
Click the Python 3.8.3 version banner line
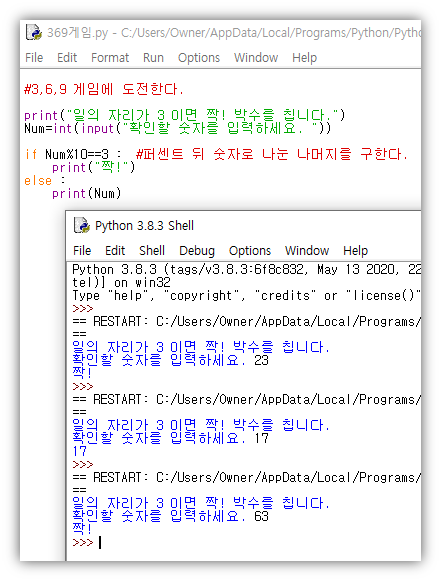coord(246,269)
